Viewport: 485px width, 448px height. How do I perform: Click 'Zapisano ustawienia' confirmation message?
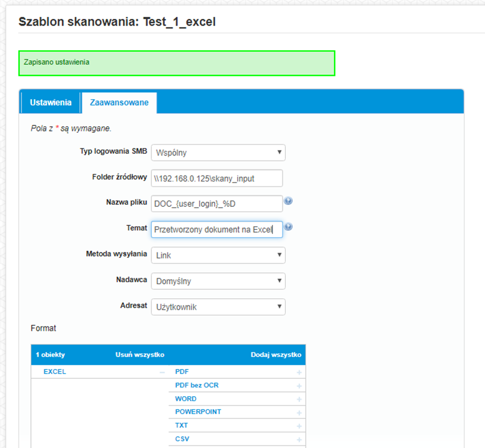coord(177,63)
